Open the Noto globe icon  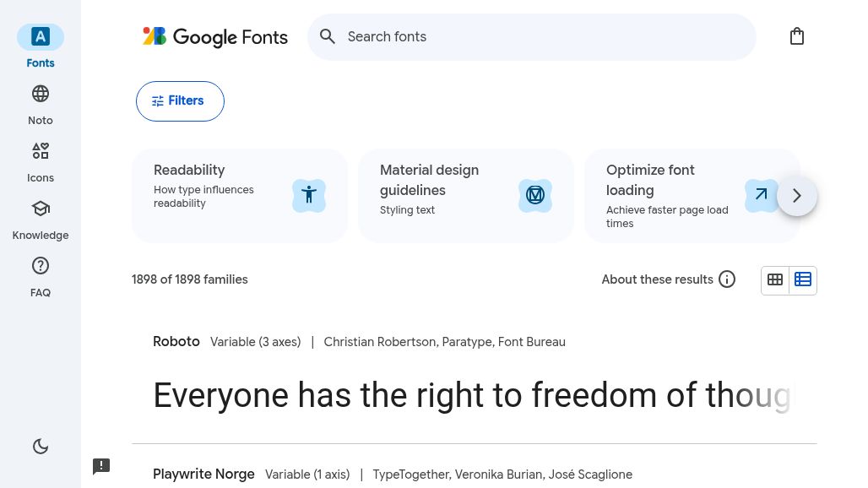41,95
